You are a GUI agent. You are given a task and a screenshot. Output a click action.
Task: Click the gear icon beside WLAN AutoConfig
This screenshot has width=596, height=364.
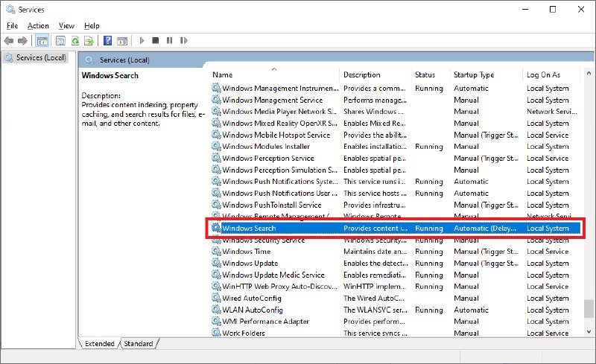(216, 310)
